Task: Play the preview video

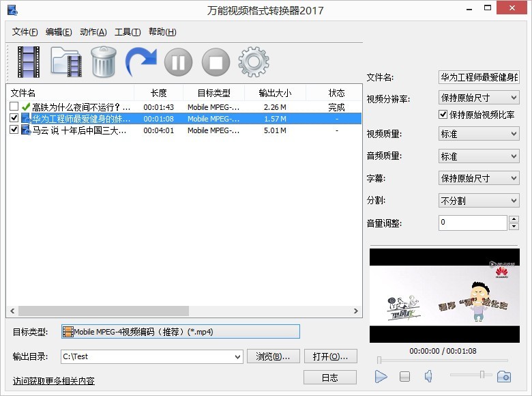Action: coord(381,376)
